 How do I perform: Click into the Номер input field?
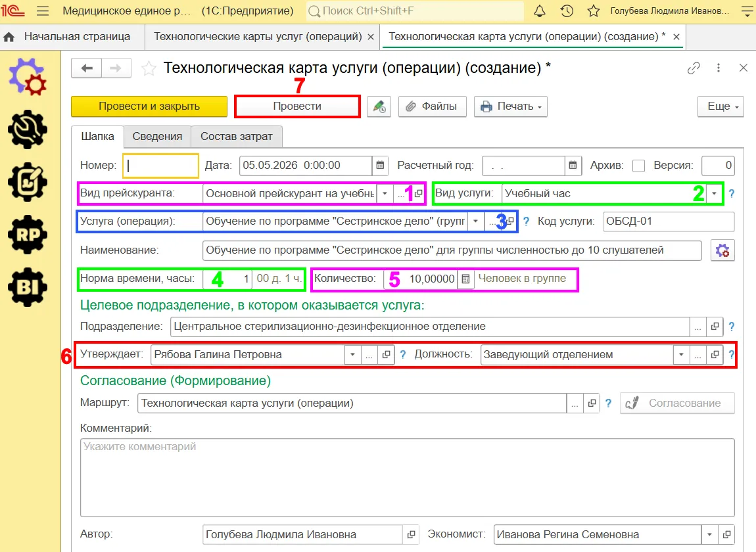[161, 166]
